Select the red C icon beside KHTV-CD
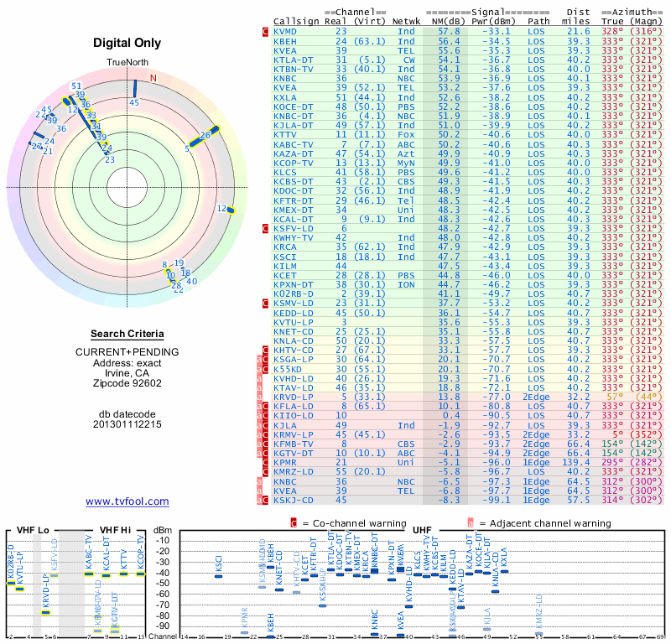 pos(265,350)
